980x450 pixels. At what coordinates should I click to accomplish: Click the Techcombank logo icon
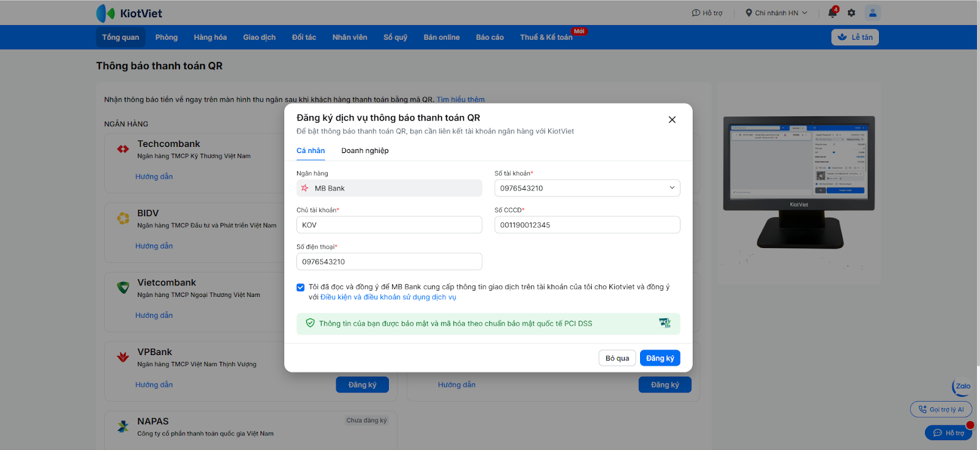[x=123, y=149]
